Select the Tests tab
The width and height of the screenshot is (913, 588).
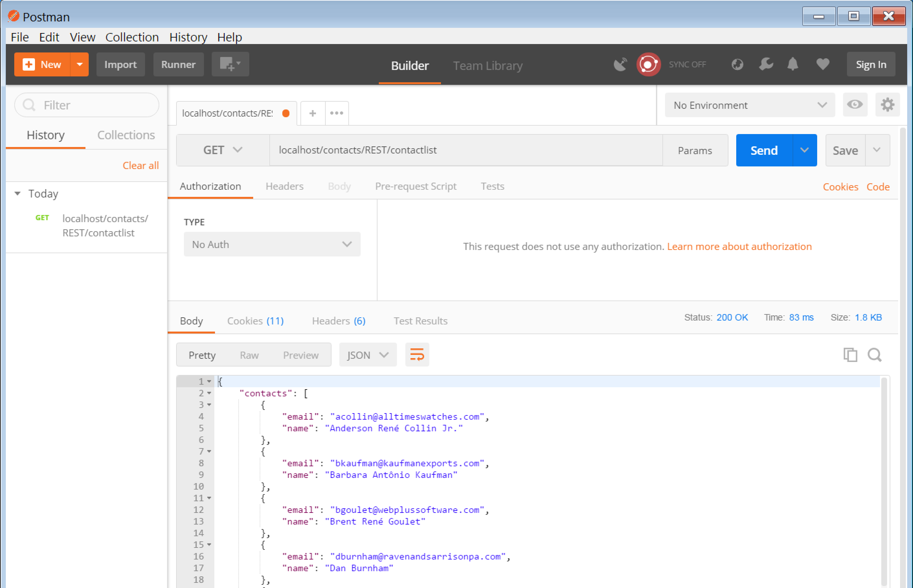pyautogui.click(x=492, y=186)
